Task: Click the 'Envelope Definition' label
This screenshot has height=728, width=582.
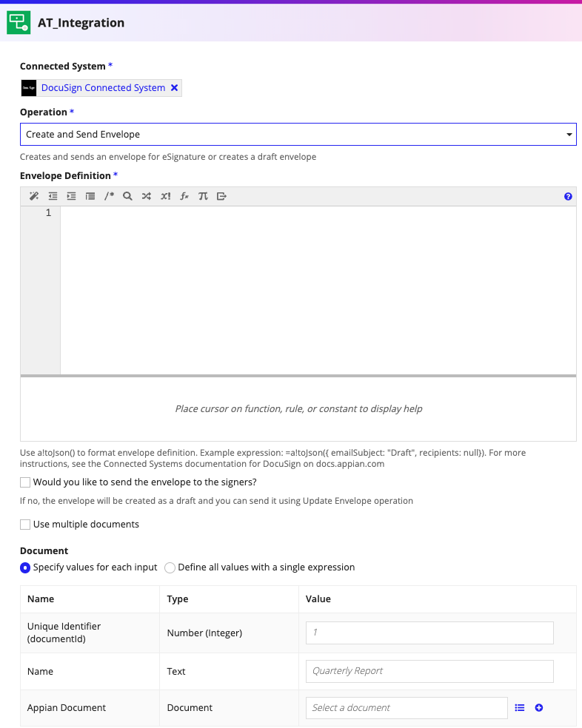Action: pos(65,175)
